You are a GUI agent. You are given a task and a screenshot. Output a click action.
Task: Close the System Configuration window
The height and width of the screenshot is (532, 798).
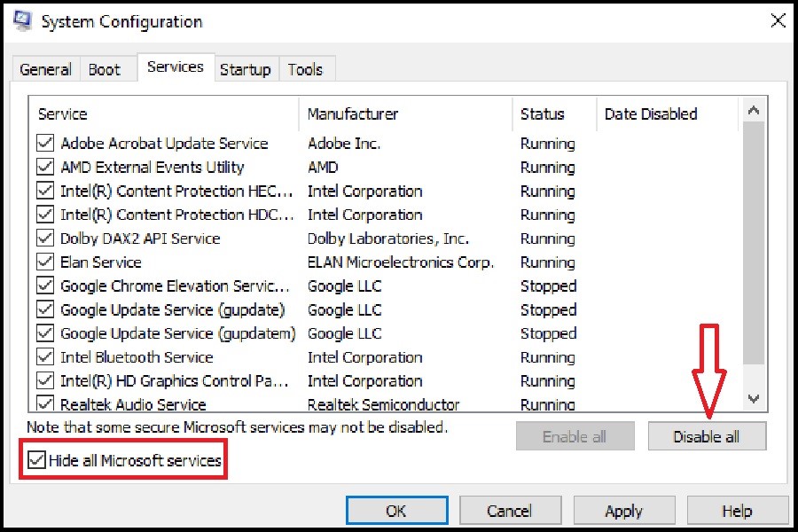(777, 21)
